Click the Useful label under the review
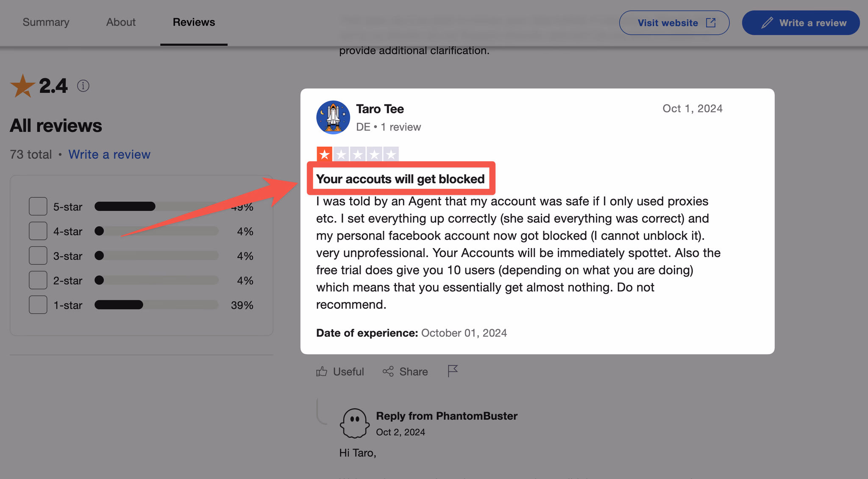 [348, 372]
